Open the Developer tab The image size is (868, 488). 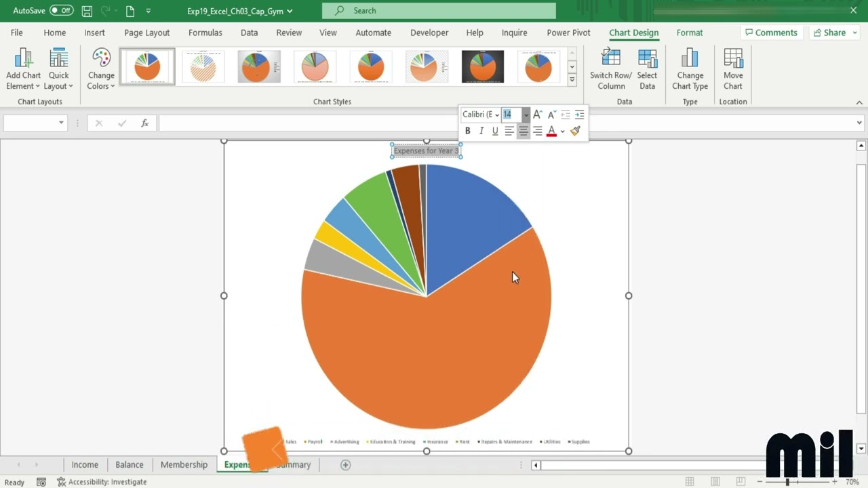(x=429, y=33)
